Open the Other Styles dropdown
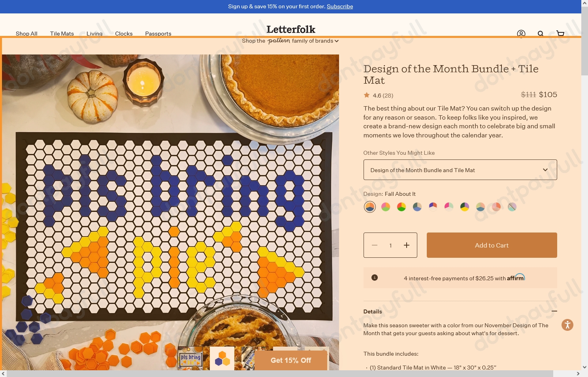 [460, 170]
